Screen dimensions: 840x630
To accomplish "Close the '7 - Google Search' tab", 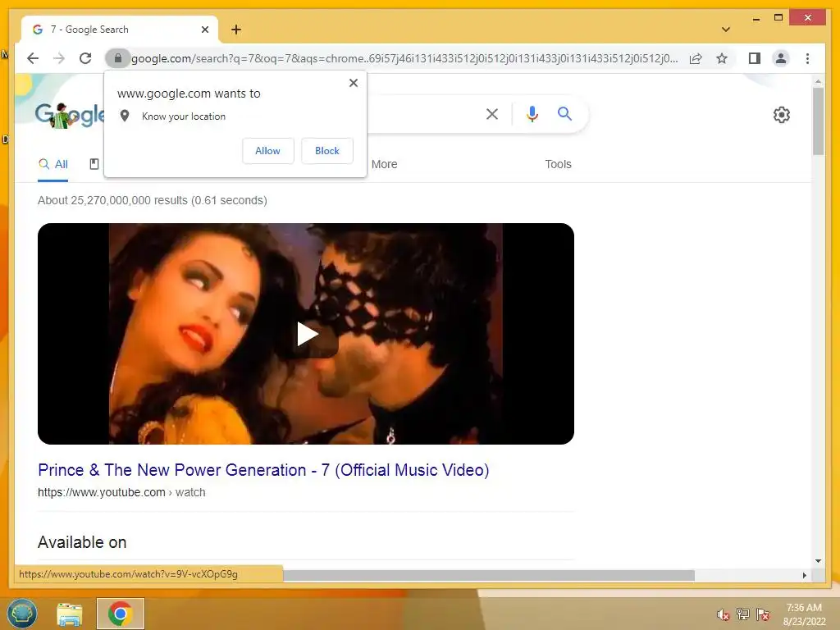I will coord(204,30).
